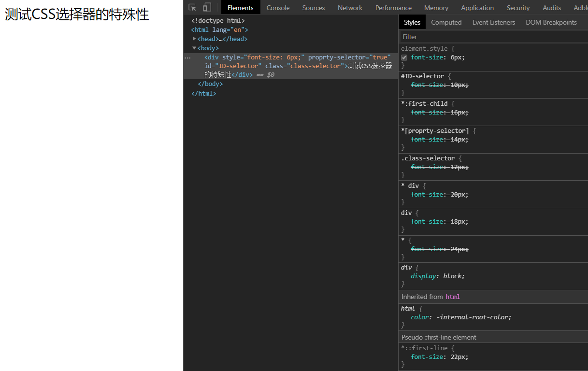Screen dimensions: 588x371
Task: Click the html link in Inherited from
Action: [x=452, y=297]
